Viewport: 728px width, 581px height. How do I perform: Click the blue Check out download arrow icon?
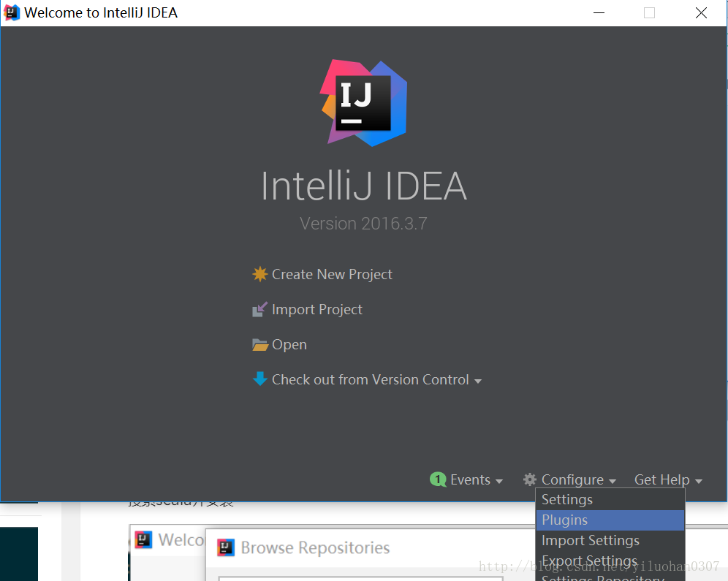click(x=260, y=379)
